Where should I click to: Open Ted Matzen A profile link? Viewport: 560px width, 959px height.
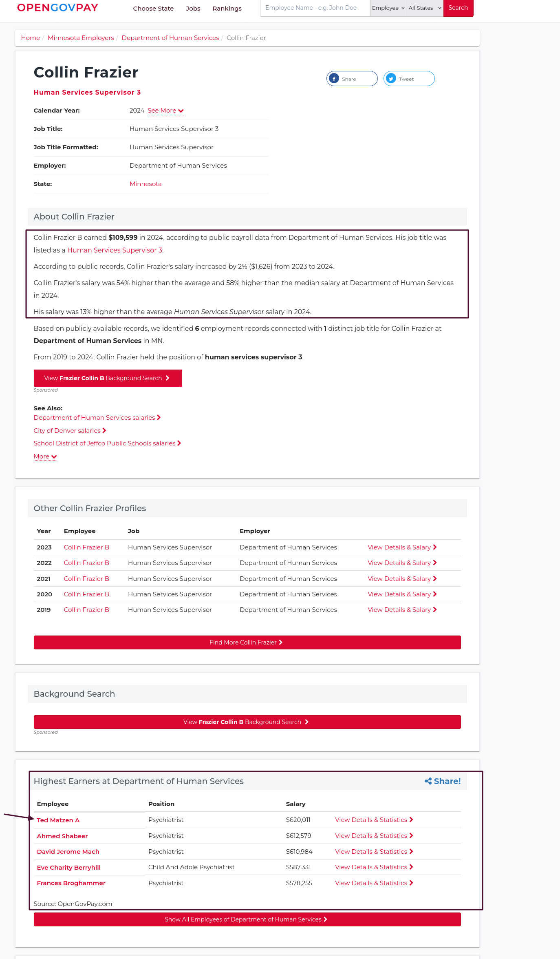coord(58,820)
